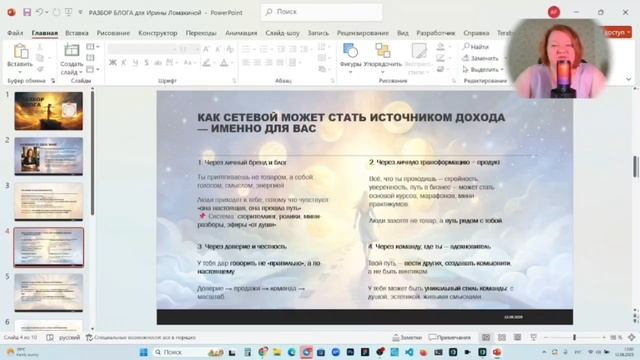Open the font color dropdown arrow
The height and width of the screenshot is (360, 640).
tap(231, 63)
